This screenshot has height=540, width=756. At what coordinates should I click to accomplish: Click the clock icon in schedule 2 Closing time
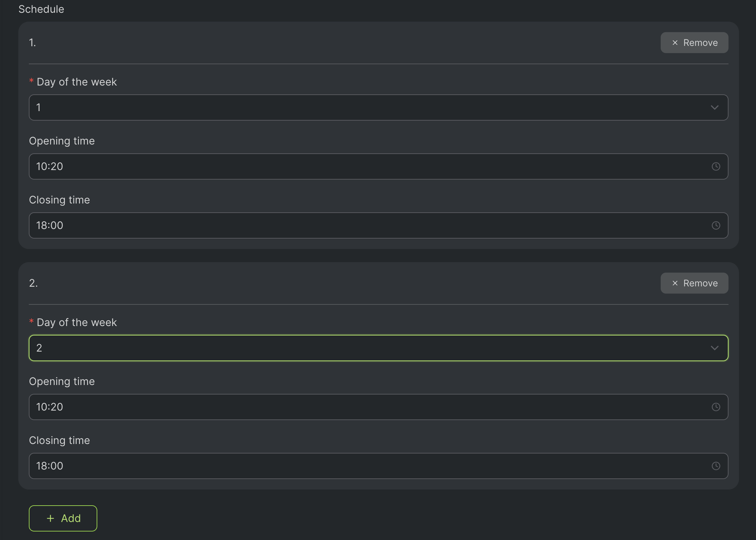pos(716,466)
